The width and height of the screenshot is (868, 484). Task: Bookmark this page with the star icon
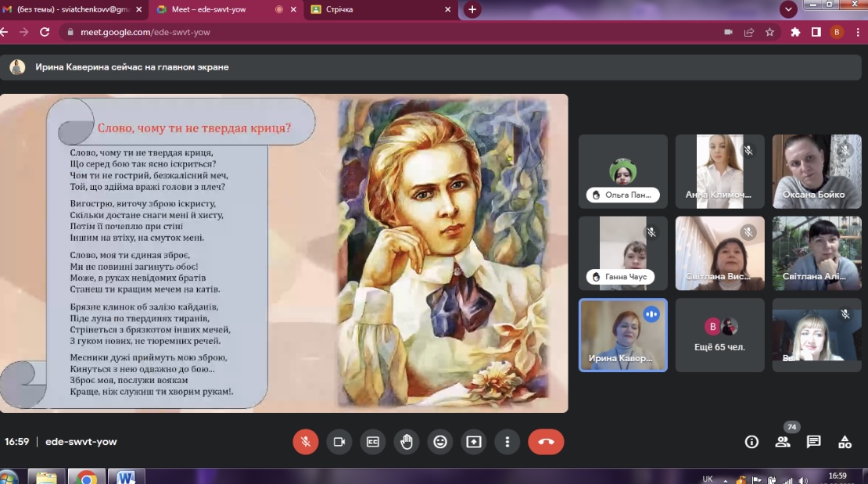click(769, 32)
